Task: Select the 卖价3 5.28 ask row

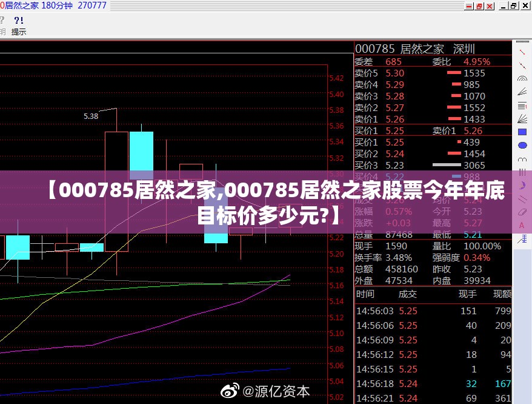Action: (x=433, y=96)
